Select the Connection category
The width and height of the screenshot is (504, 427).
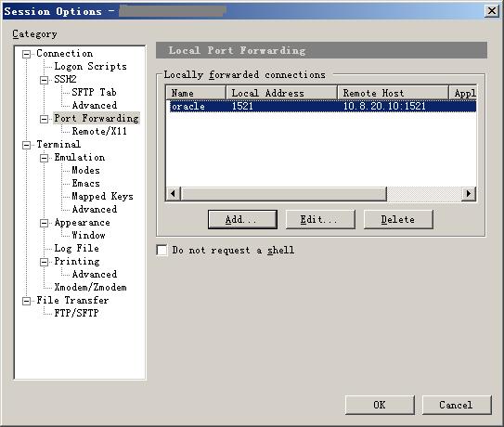[65, 54]
